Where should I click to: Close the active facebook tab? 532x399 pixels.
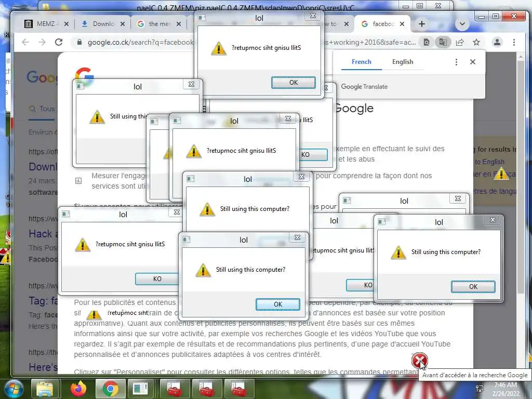[402, 24]
